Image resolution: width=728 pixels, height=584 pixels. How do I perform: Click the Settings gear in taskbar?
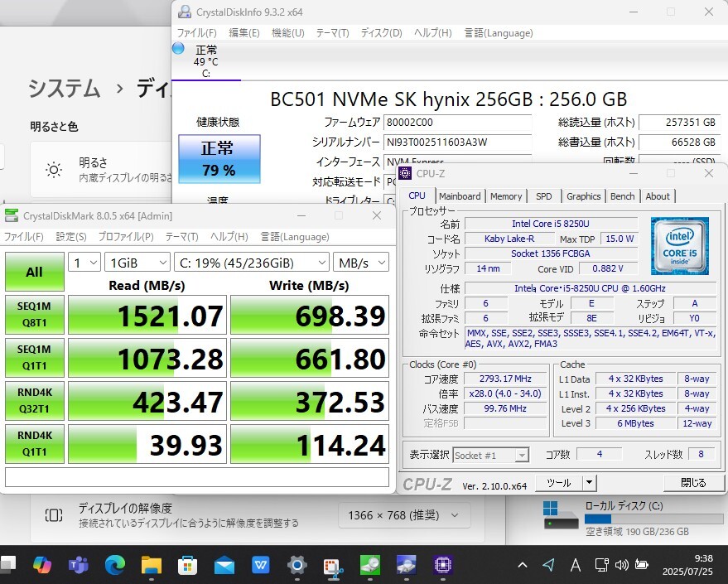coord(297,565)
